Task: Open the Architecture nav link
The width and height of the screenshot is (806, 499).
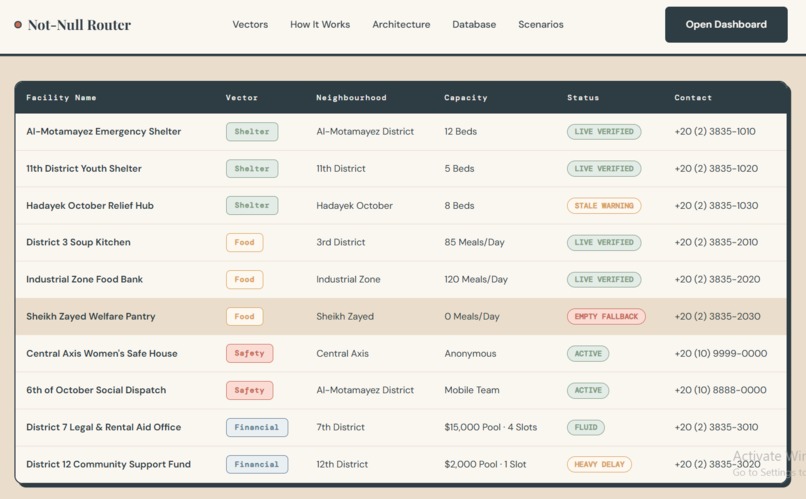Action: coord(401,24)
